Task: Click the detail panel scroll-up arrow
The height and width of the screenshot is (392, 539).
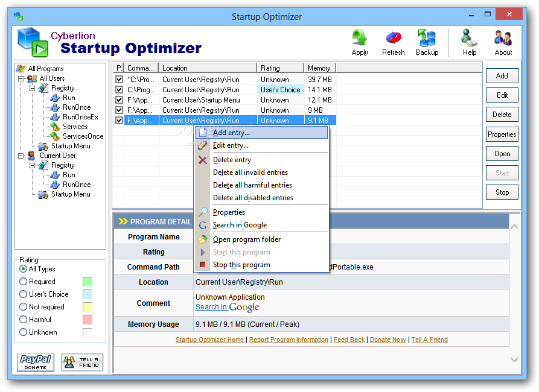Action: [515, 226]
